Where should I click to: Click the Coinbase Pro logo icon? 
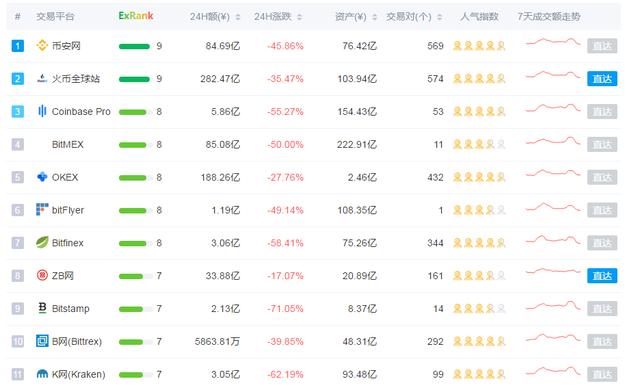point(42,111)
